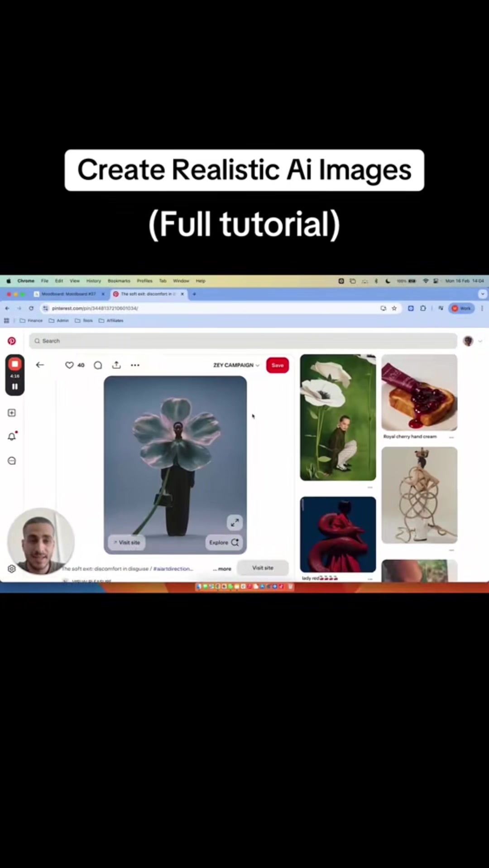Expand the account chevron beside avatar
489x868 pixels.
tap(480, 341)
